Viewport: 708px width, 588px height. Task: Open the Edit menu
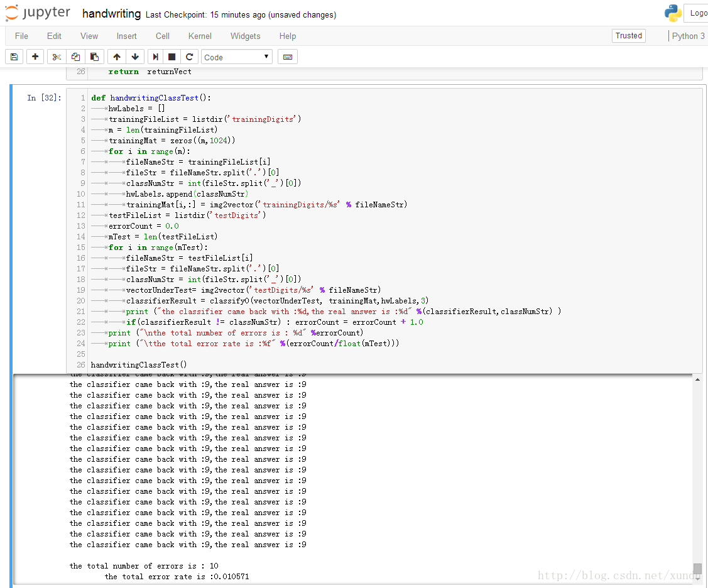[x=54, y=36]
